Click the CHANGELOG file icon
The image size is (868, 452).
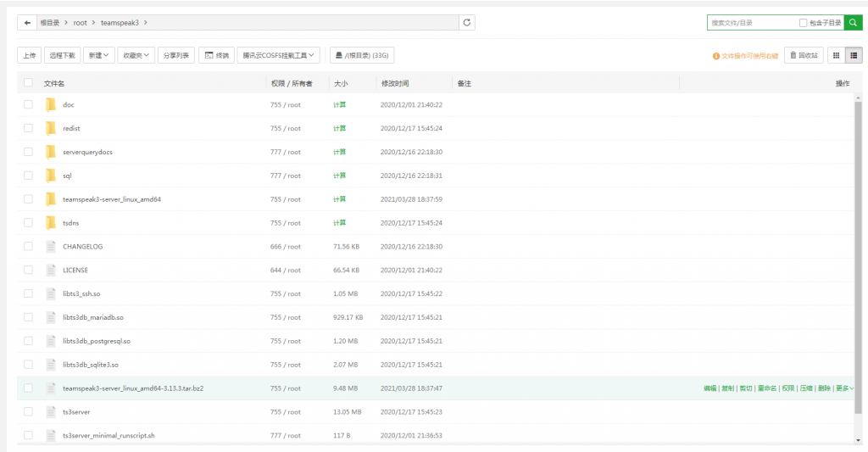(50, 247)
